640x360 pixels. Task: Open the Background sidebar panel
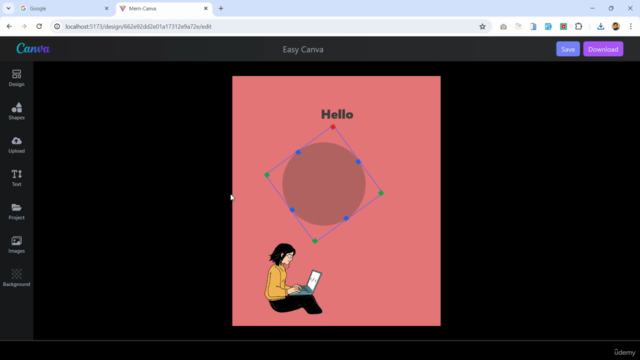16,278
